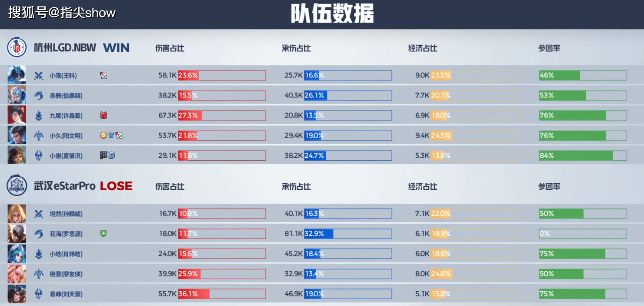Click the 队伍数据 title heading
Viewport: 644px width, 306px height.
coord(332,13)
